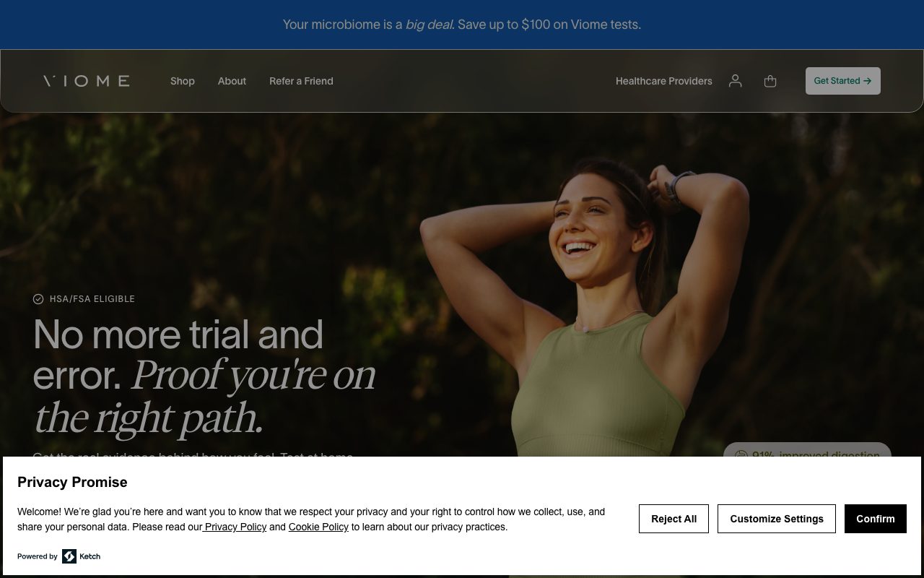Click the HSA/FSA eligible checkmark icon
Screen dimensions: 924x578
[x=38, y=299]
